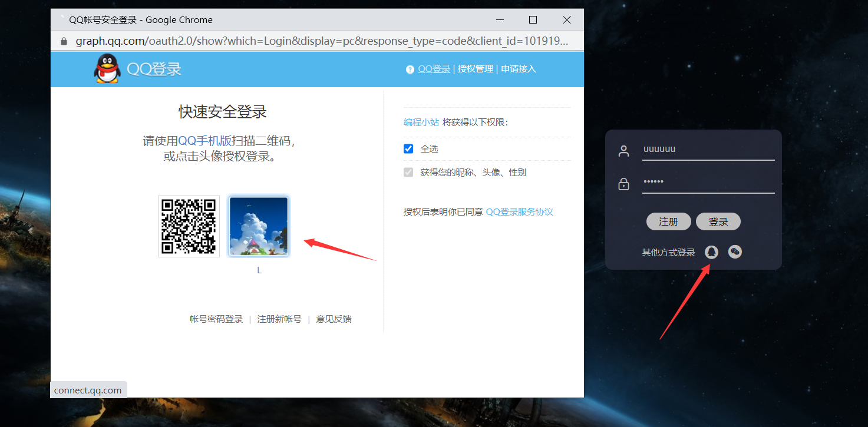Click 注册新帐号 link
This screenshot has width=868, height=427.
pos(279,319)
